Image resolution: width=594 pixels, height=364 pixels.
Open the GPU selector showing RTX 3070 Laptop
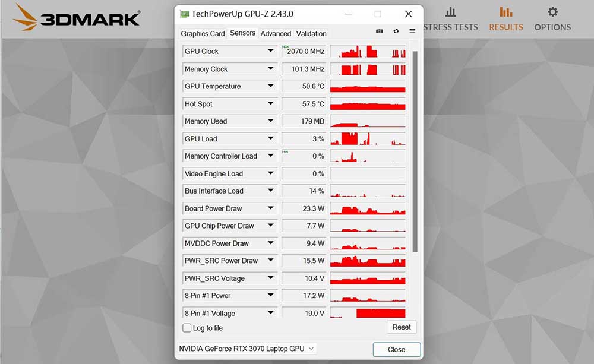point(247,349)
